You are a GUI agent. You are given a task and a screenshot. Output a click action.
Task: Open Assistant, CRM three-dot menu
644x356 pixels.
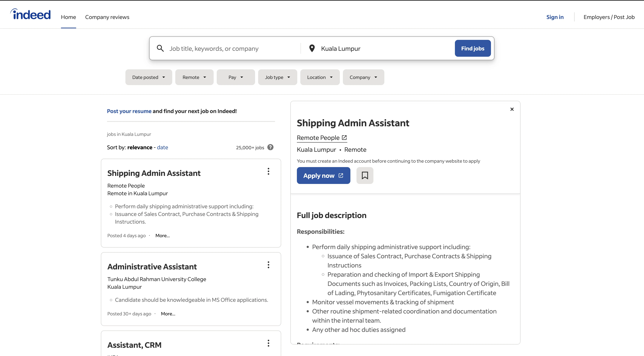click(268, 343)
